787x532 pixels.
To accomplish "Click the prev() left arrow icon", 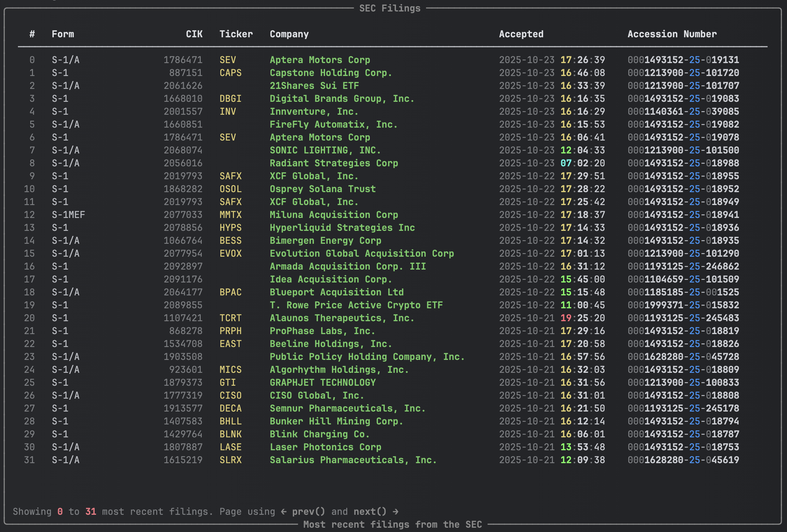I will [x=283, y=512].
